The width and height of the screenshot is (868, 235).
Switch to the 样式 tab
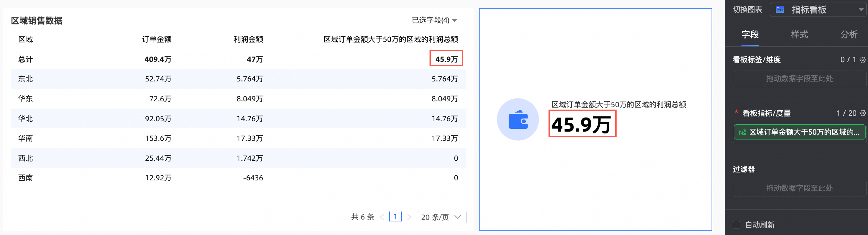799,34
